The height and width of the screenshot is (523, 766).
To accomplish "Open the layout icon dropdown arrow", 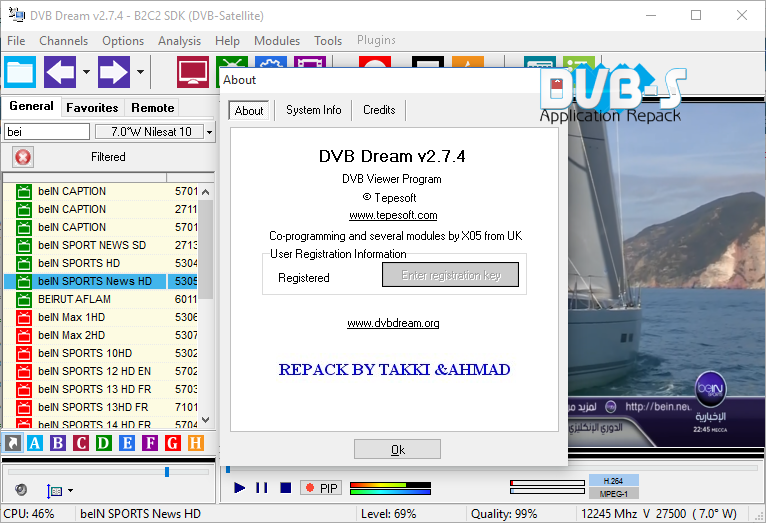I will click(x=70, y=490).
